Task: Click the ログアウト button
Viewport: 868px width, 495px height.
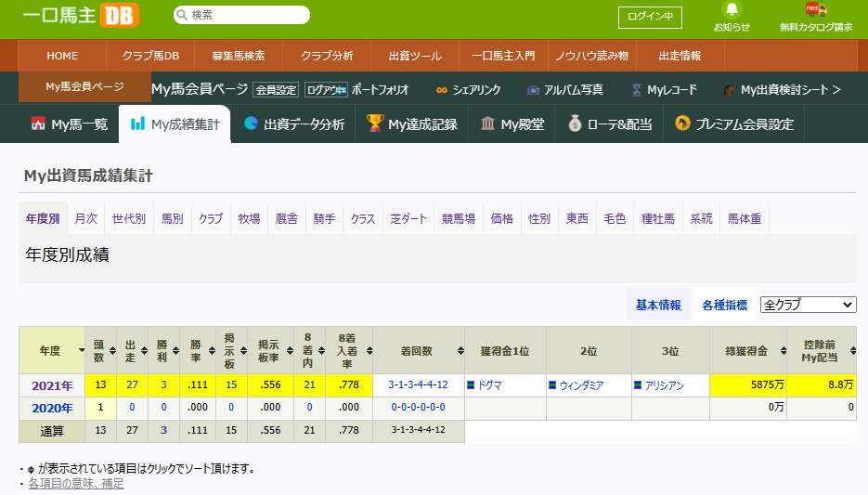Action: 326,90
